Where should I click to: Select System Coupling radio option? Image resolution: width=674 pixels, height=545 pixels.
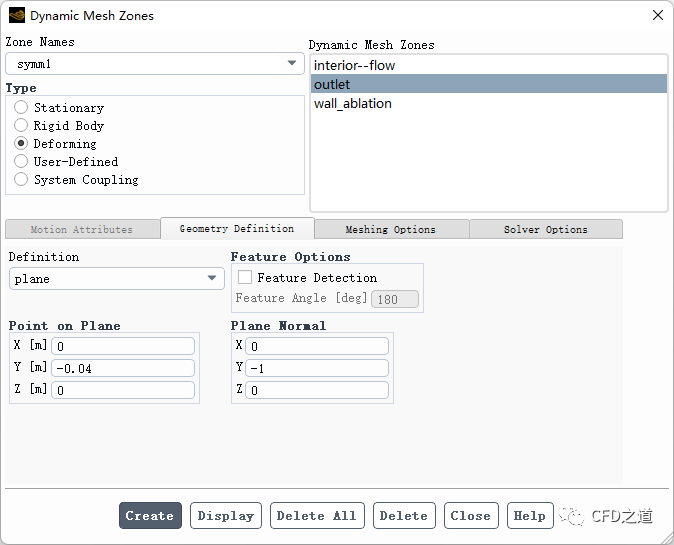click(21, 180)
